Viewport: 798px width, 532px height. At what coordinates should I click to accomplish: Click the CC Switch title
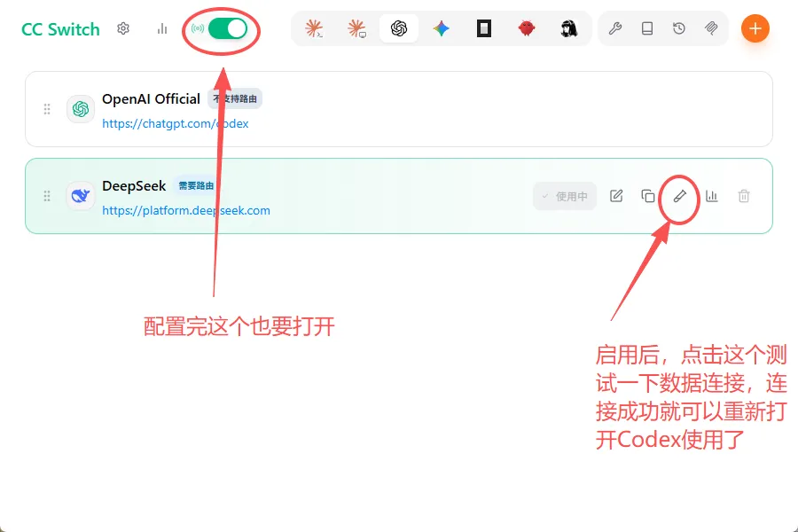click(60, 29)
